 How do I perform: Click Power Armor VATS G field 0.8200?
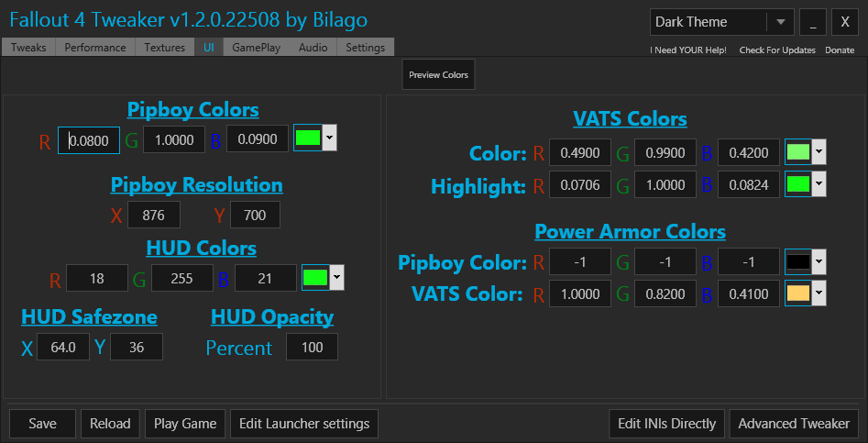pos(665,293)
